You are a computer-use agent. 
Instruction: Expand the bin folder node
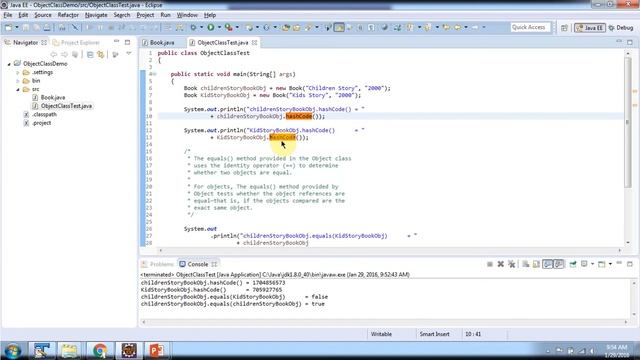point(18,81)
